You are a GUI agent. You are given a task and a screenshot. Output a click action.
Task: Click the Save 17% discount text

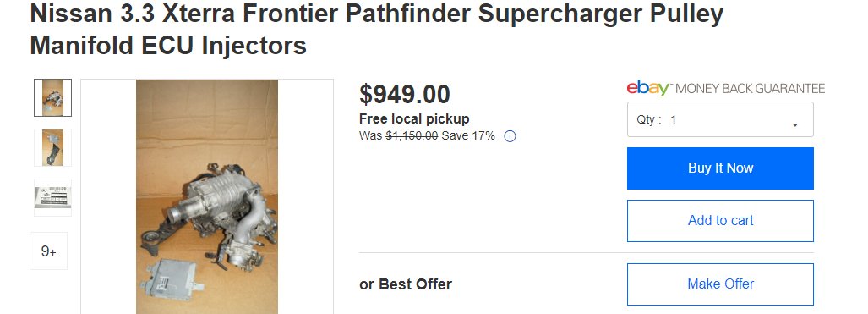point(468,135)
